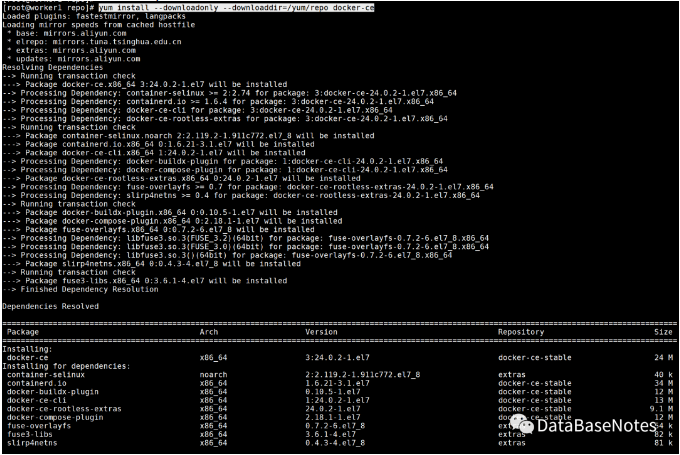Viewport: 680px width, 455px height.
Task: Click version '0.10.5-1.el7' cell
Action: coord(333,392)
